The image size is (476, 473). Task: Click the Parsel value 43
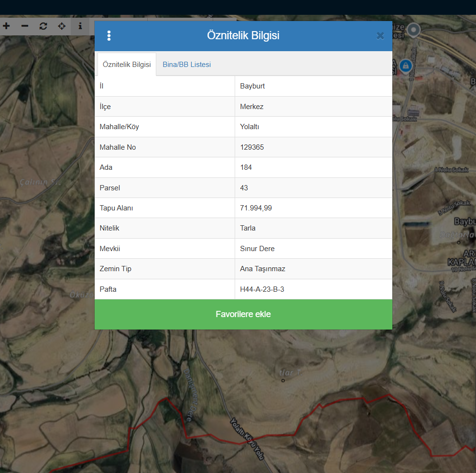244,188
